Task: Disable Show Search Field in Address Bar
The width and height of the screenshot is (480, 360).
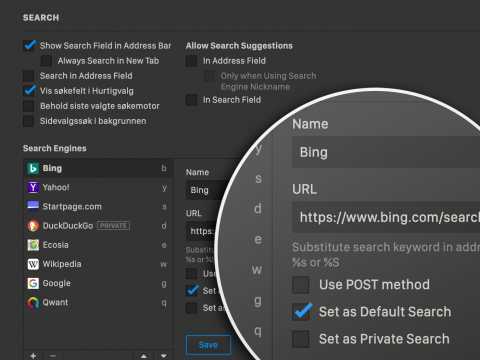Action: tap(29, 46)
